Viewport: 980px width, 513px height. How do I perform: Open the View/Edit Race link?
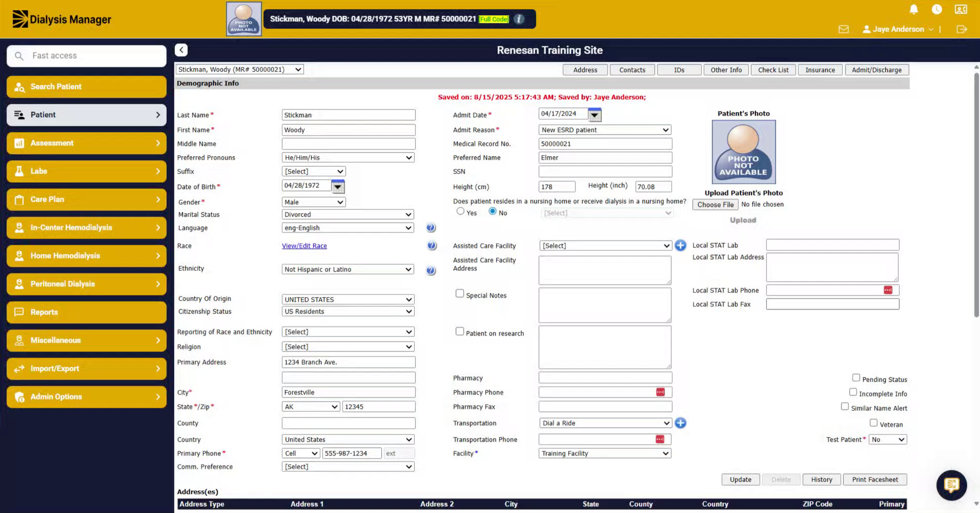(304, 246)
